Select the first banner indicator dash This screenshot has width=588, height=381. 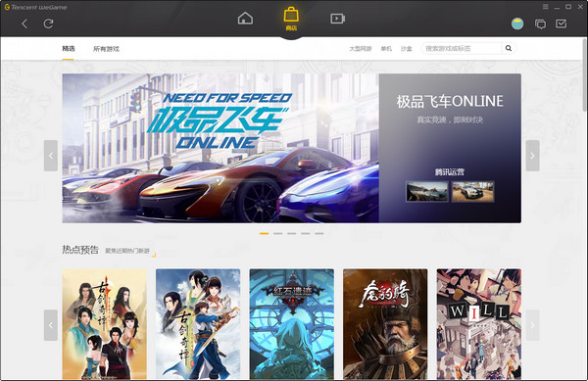point(264,233)
